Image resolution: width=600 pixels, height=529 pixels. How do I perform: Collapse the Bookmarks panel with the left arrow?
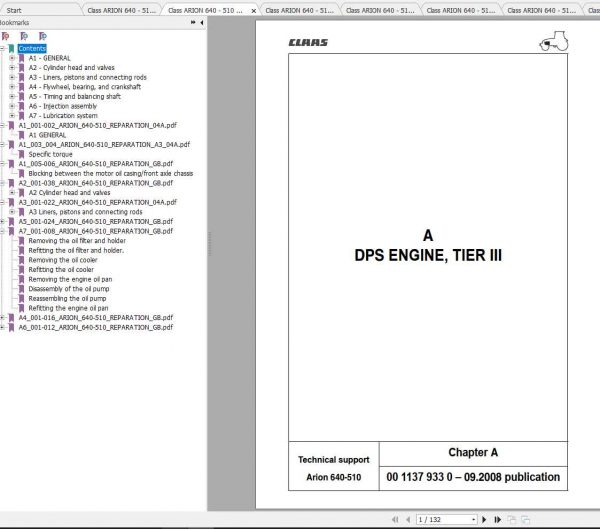click(x=202, y=23)
